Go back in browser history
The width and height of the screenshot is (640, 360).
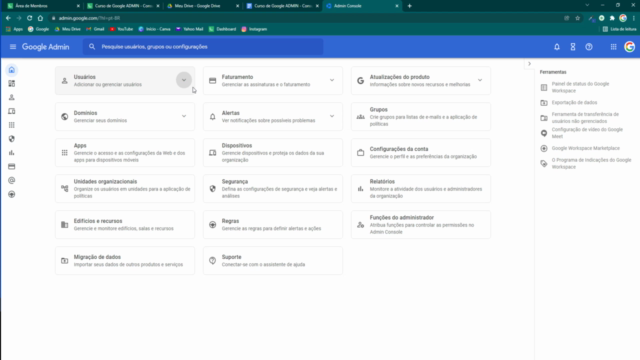point(8,18)
